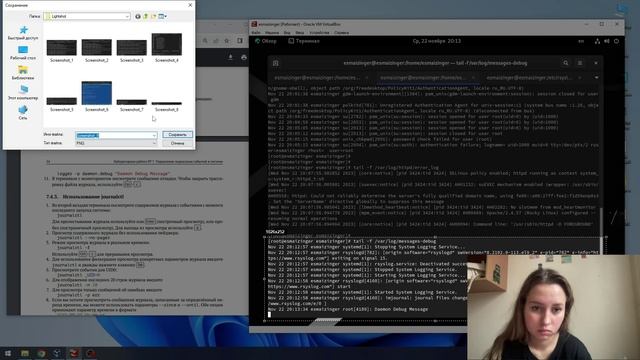
Task: Open Libraries in save dialog sidebar
Action: point(23,73)
